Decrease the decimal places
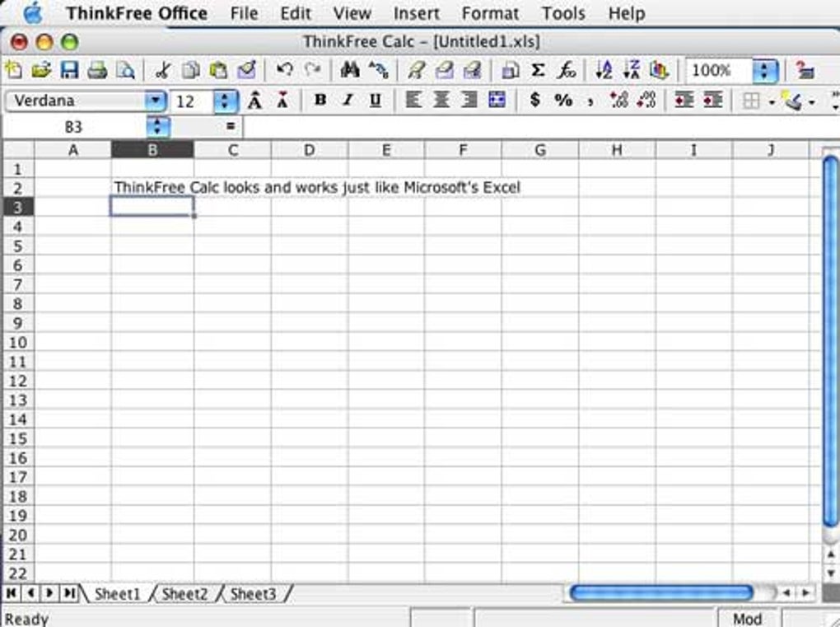 coord(646,101)
